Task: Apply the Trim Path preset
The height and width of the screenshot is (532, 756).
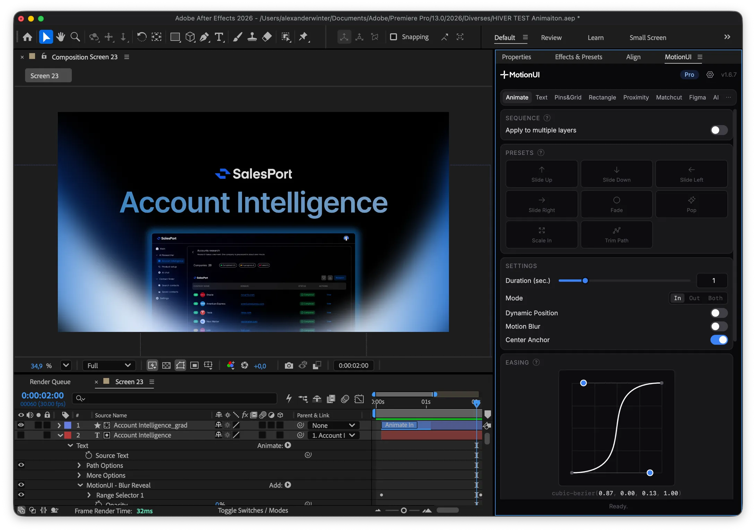Action: pos(616,235)
